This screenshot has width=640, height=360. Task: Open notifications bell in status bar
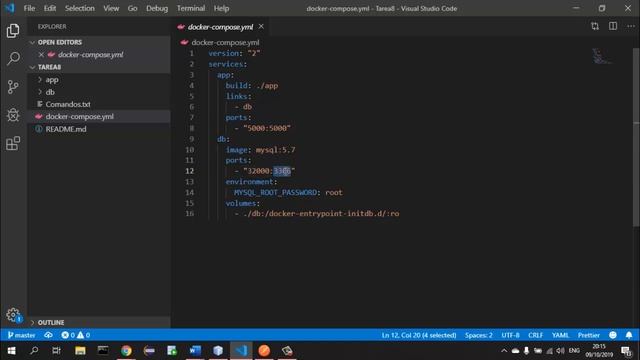click(629, 335)
